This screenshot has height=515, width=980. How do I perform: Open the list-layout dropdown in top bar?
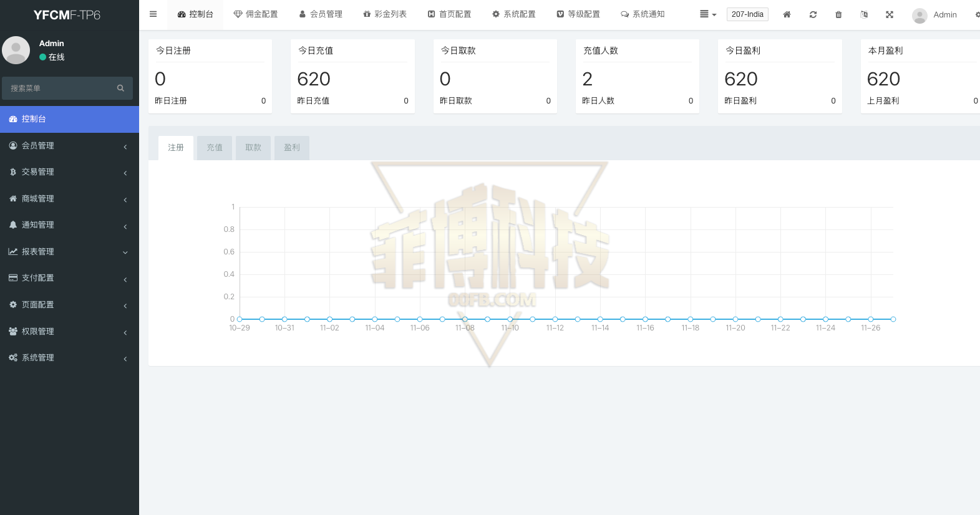tap(708, 14)
